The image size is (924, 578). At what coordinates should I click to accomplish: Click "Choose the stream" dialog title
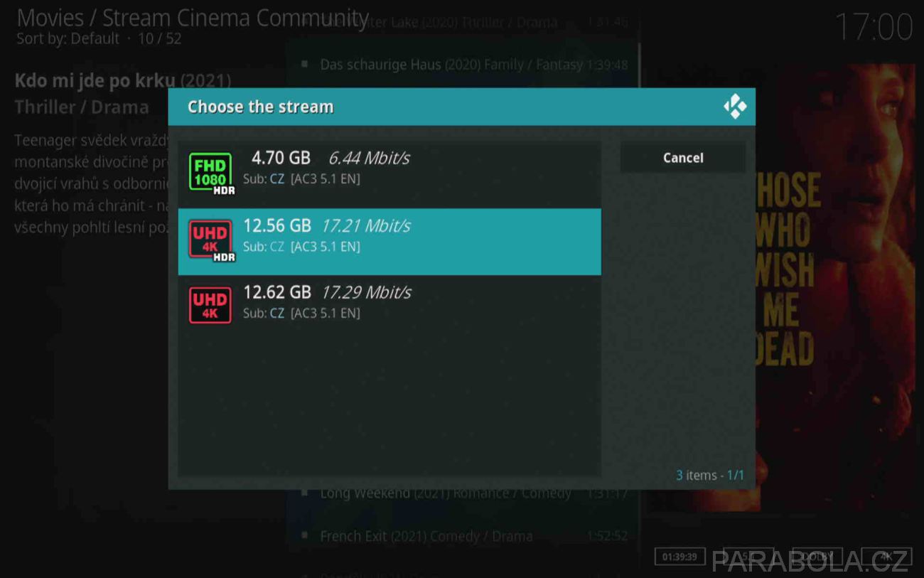point(260,107)
